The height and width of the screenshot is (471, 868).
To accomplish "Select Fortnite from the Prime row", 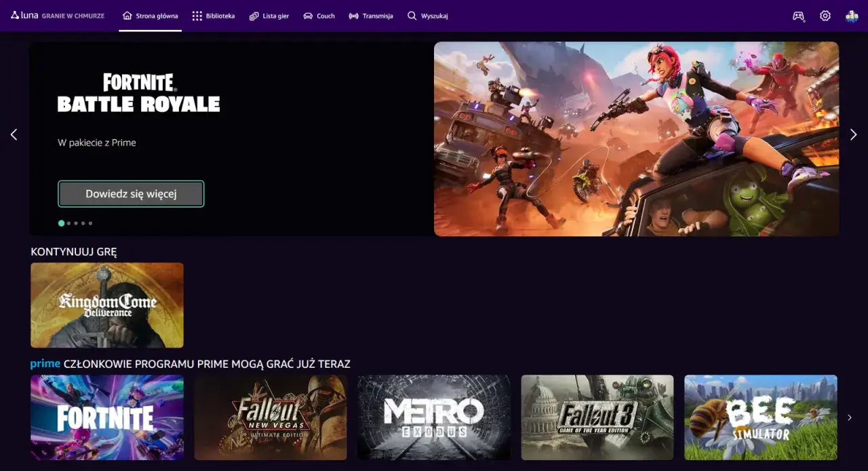I will [x=106, y=417].
